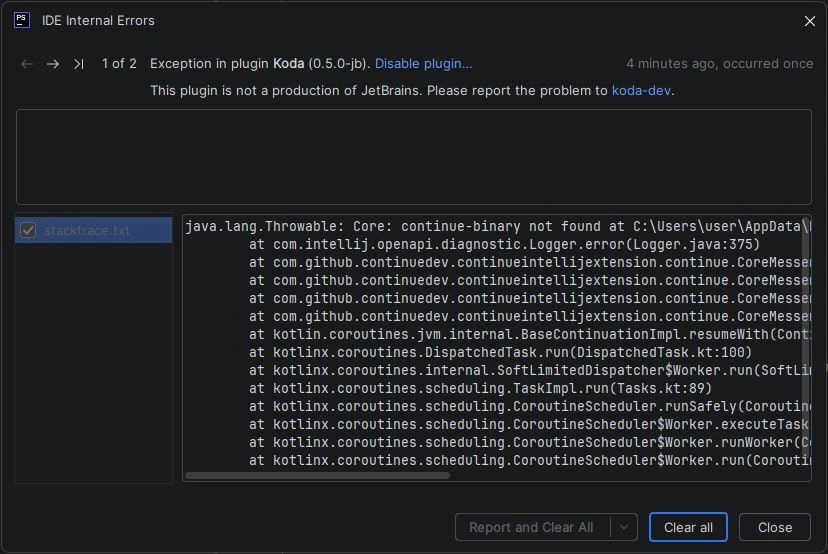
Task: Click the TaskImpl.run(Tasks.kt:89) line
Action: tap(481, 388)
